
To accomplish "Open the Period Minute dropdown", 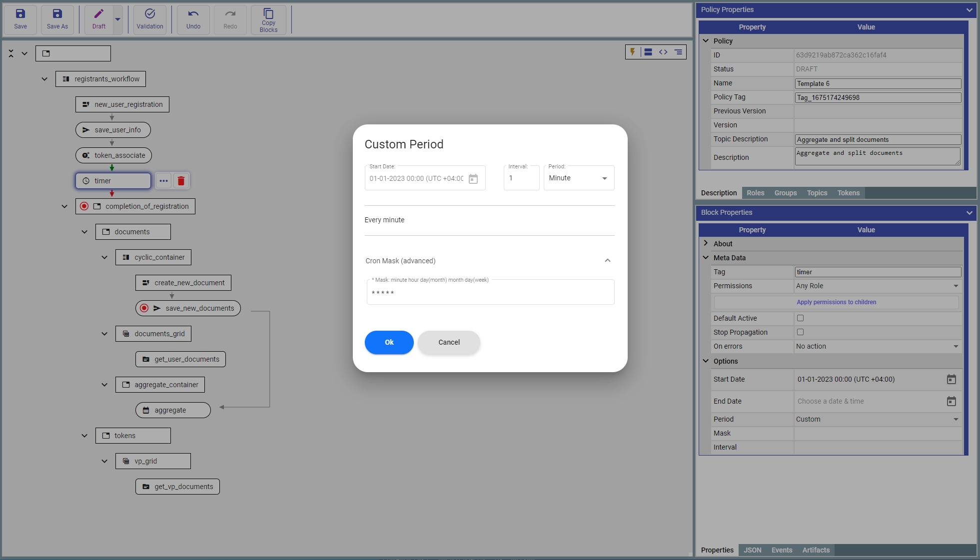I will [579, 178].
